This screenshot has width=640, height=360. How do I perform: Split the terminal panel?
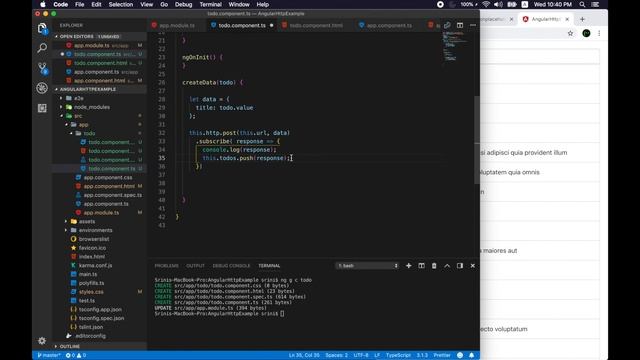tap(421, 266)
